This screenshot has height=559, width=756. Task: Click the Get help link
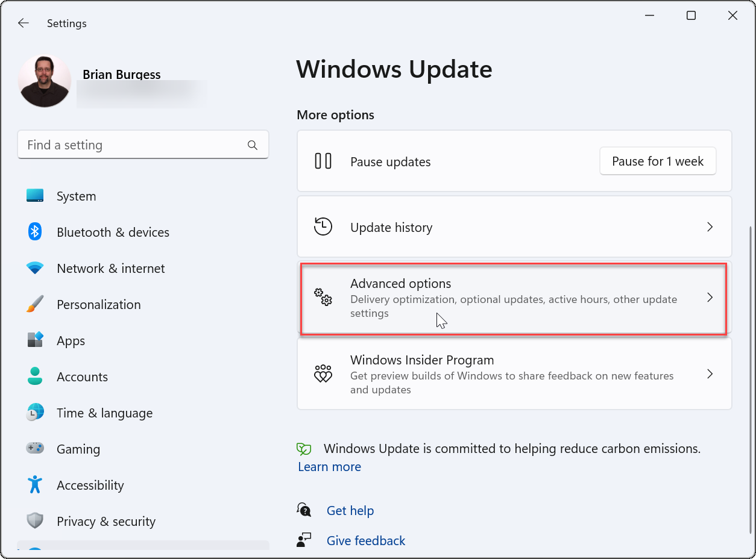point(350,510)
